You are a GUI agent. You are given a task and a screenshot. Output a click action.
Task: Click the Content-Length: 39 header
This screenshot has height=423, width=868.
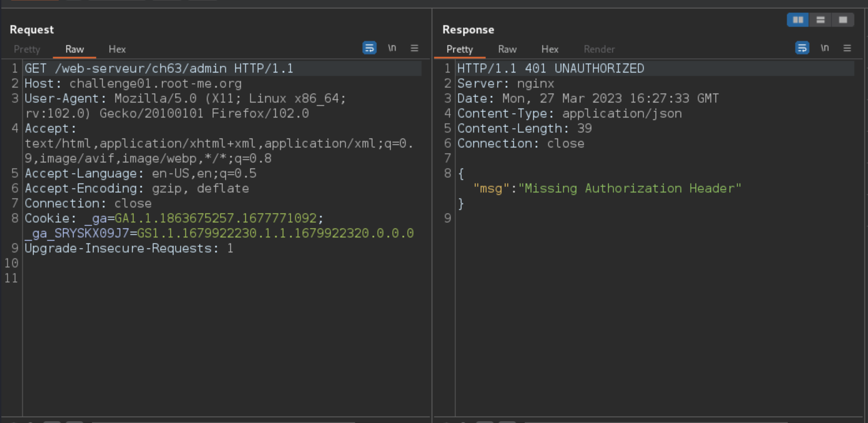pos(524,128)
